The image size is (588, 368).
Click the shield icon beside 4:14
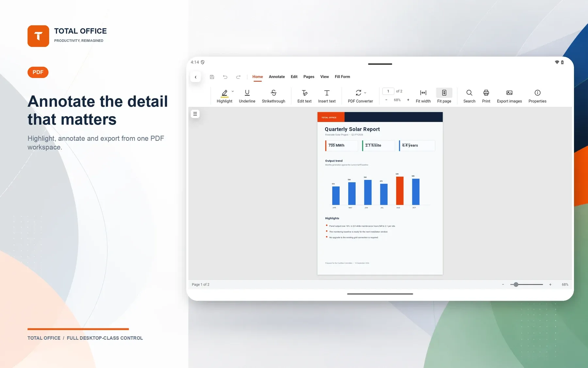tap(203, 62)
